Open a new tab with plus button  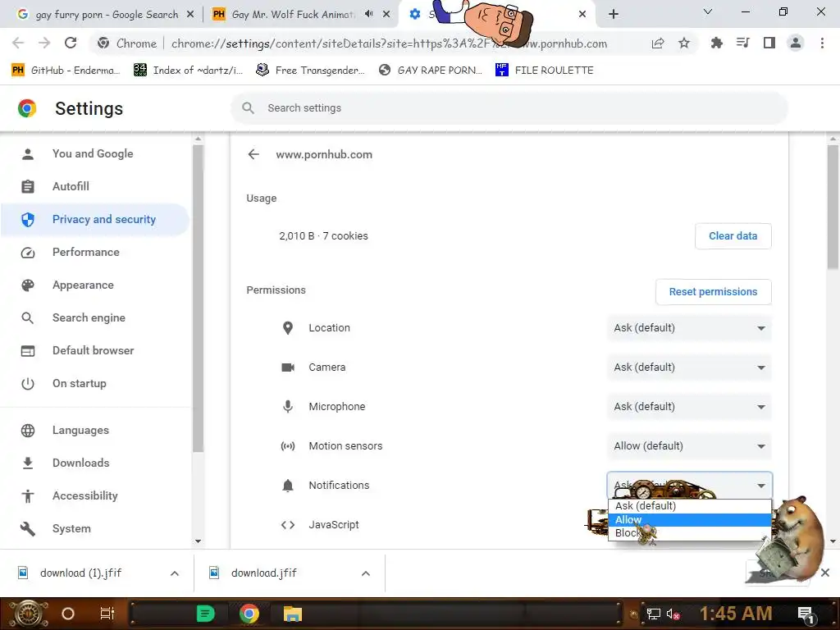click(614, 14)
